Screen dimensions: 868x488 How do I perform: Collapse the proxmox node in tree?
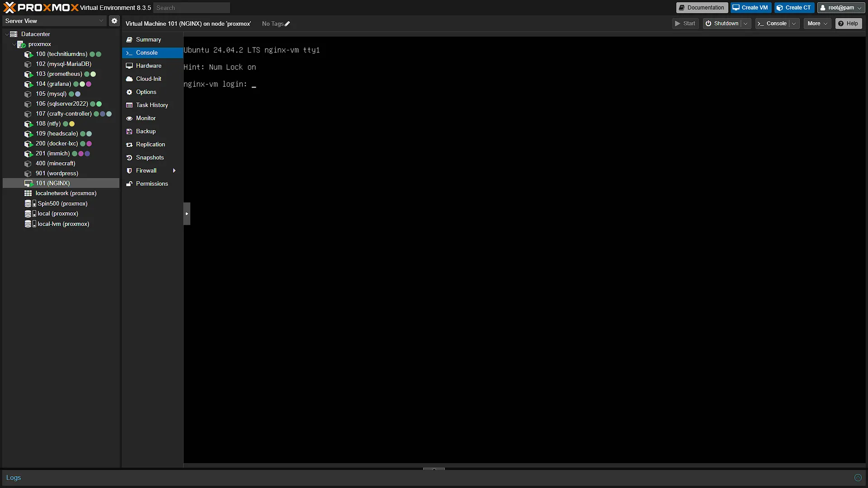[14, 44]
